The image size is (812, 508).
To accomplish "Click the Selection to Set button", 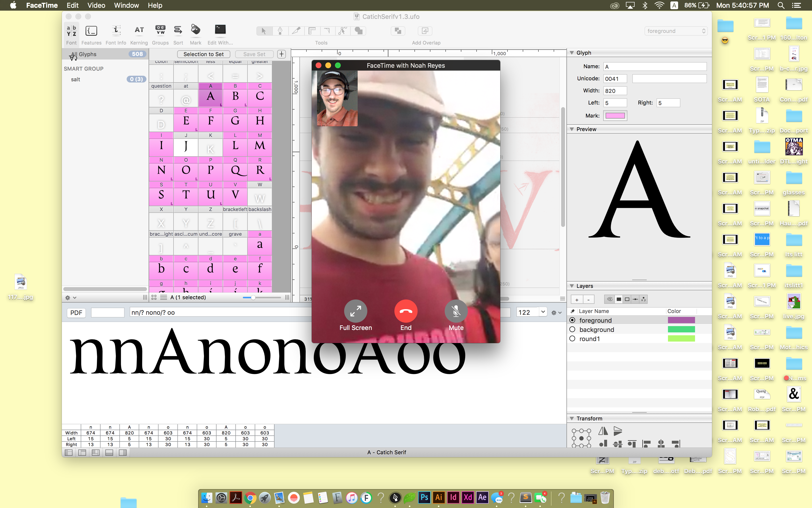I will pyautogui.click(x=203, y=54).
